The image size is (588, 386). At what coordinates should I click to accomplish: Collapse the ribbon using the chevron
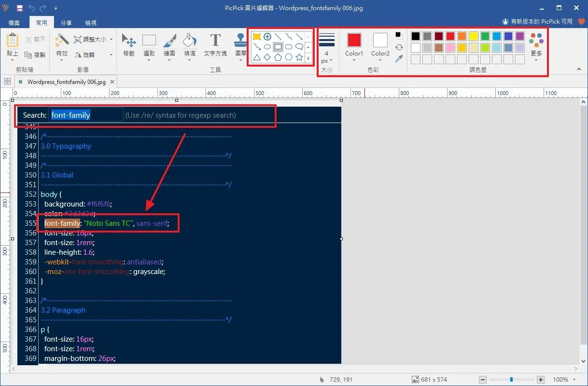coord(579,69)
